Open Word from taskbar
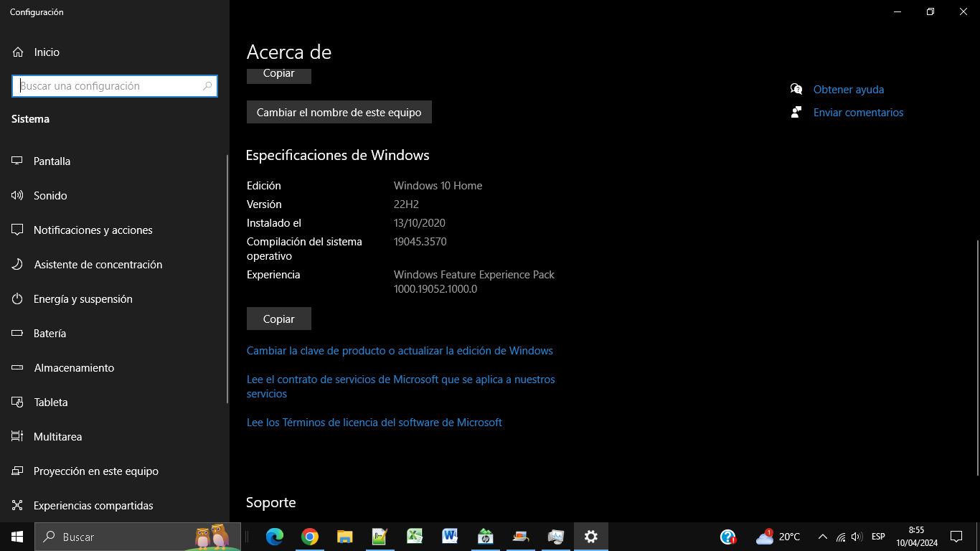The width and height of the screenshot is (980, 551). click(x=450, y=537)
